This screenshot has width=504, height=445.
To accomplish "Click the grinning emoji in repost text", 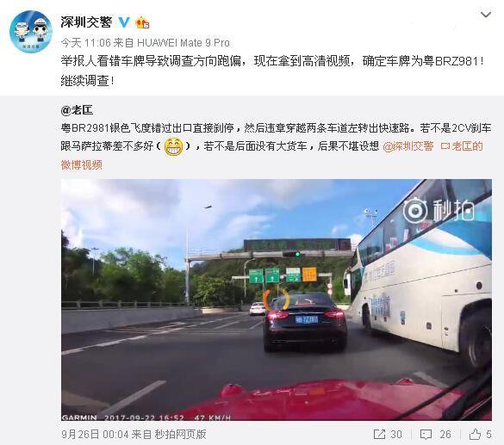I will (173, 146).
